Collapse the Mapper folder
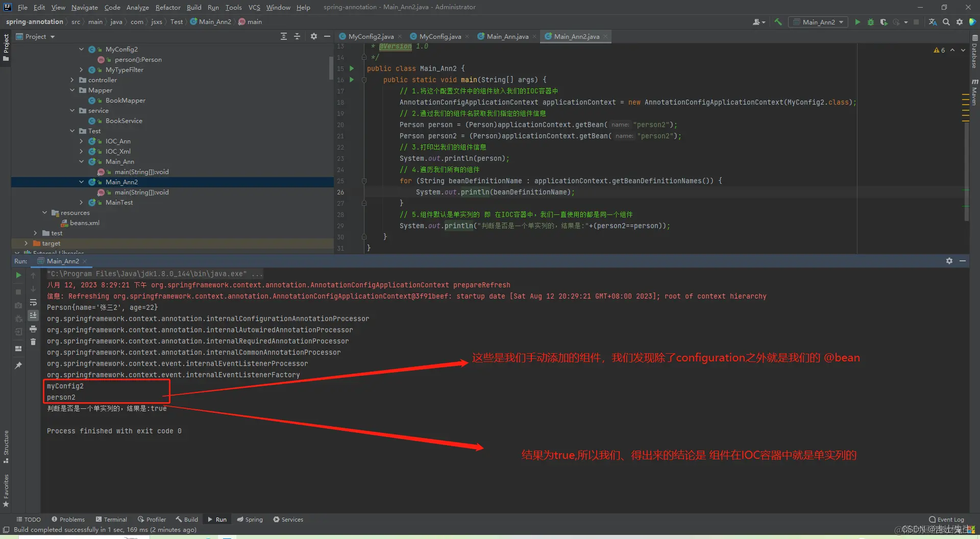 pyautogui.click(x=72, y=90)
